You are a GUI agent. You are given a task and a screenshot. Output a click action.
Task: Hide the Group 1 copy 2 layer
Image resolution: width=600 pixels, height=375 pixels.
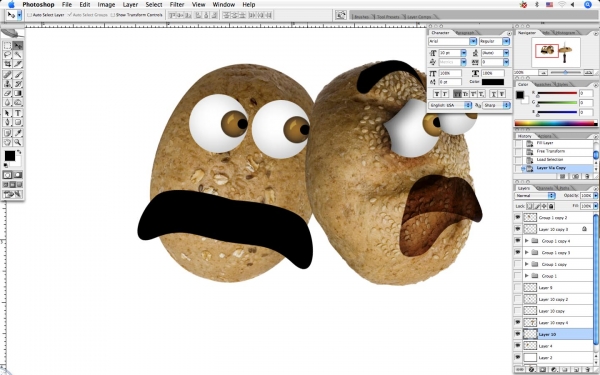pyautogui.click(x=518, y=217)
